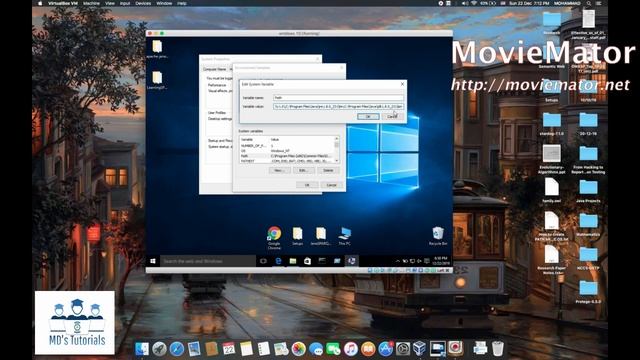Open iTunes from the Dock

pyautogui.click(x=351, y=349)
